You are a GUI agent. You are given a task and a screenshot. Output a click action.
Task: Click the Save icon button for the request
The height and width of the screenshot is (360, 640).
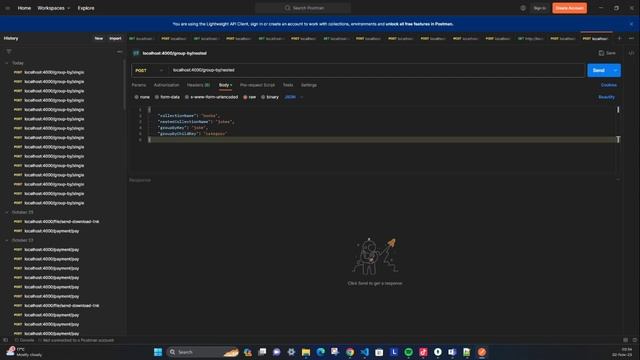tap(607, 53)
